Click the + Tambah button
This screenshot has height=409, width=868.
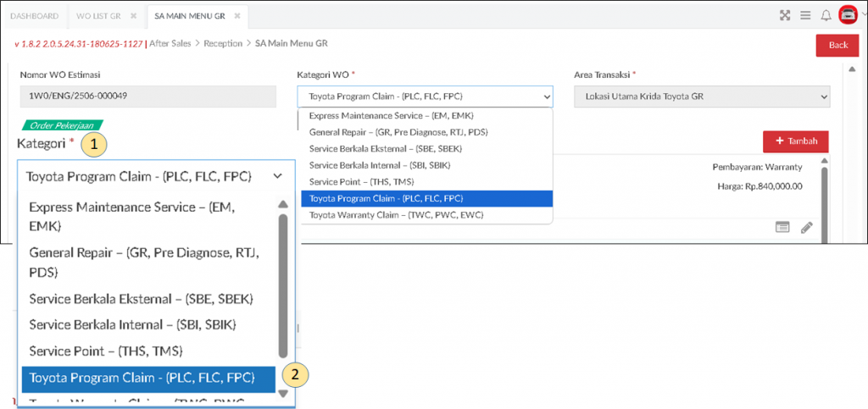point(795,141)
